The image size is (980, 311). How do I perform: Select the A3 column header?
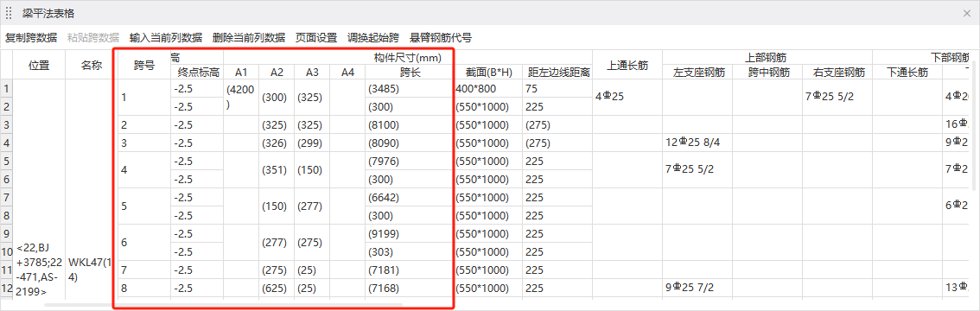[313, 72]
